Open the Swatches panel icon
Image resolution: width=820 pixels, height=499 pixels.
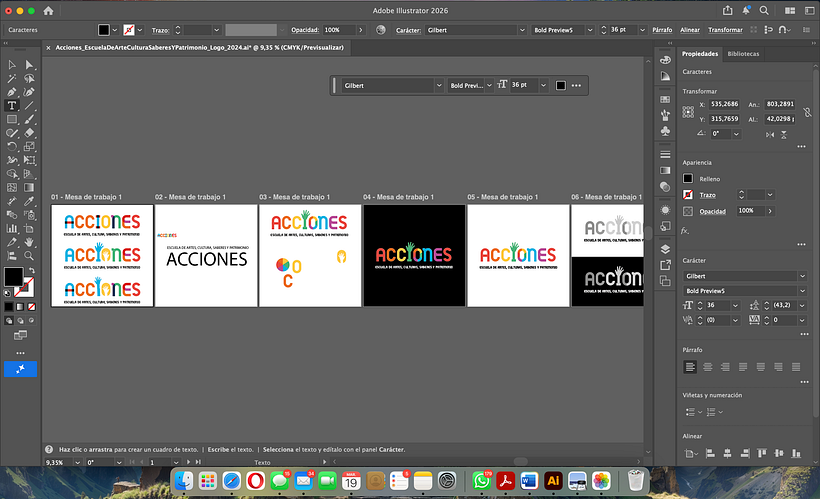[x=665, y=99]
